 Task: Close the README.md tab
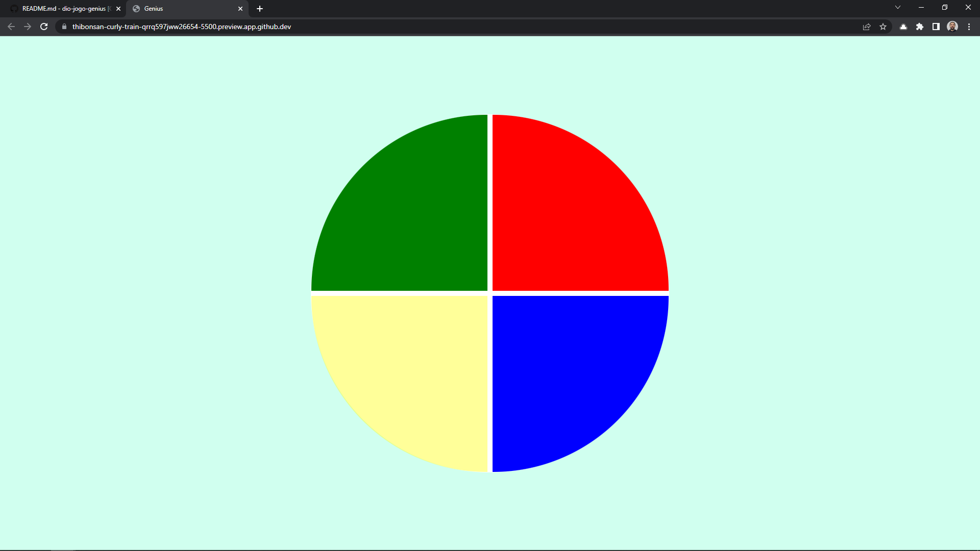[x=118, y=9]
